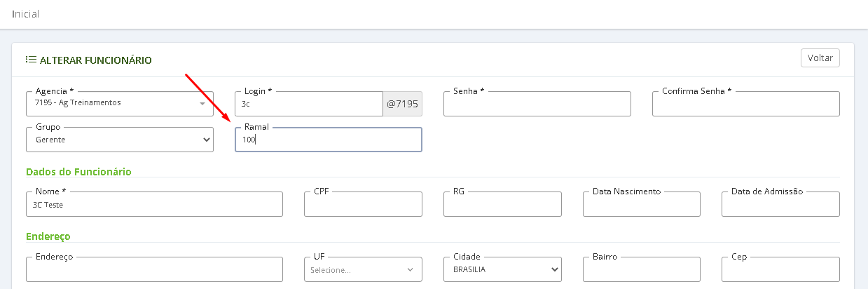Select the Cep input field
This screenshot has height=289, width=868.
[780, 269]
